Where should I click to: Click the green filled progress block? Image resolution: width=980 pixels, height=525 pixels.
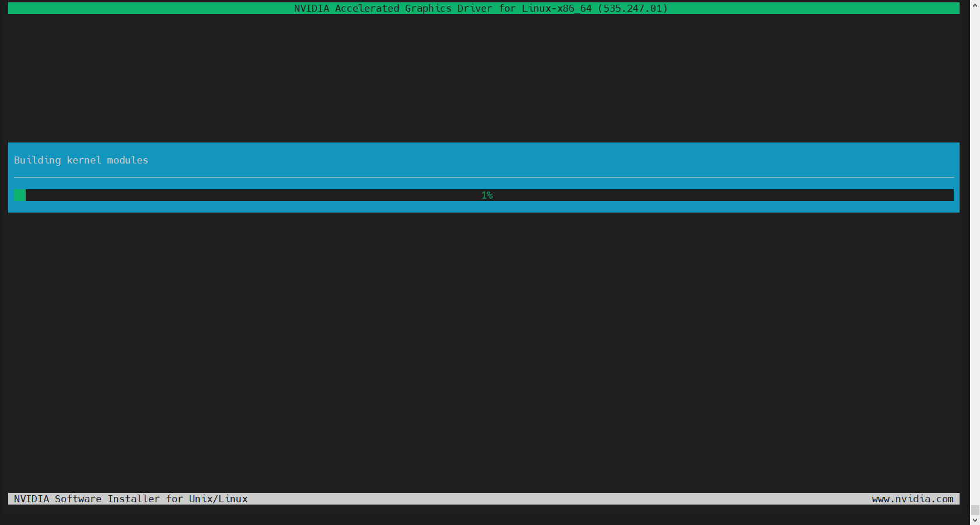coord(20,195)
